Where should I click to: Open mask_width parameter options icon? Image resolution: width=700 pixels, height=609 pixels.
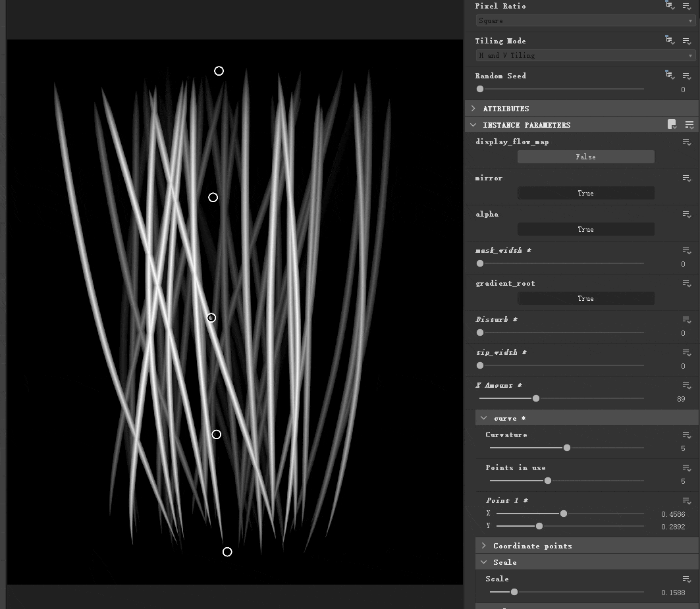687,250
